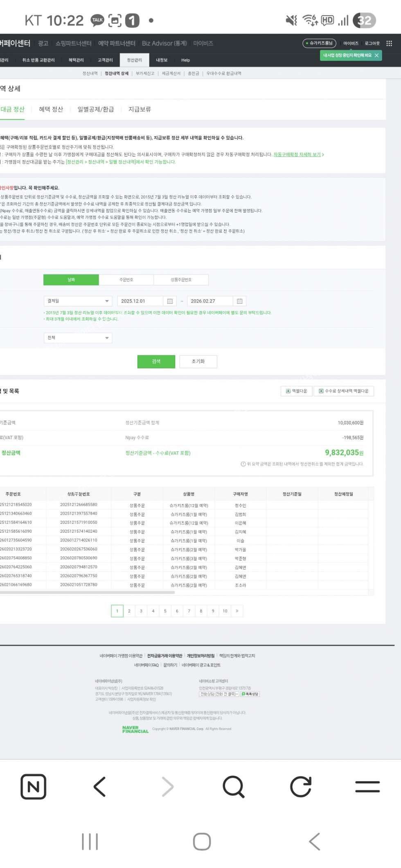Open the 지급보류 tab
Viewport: 401px width, 868px height.
(x=140, y=109)
